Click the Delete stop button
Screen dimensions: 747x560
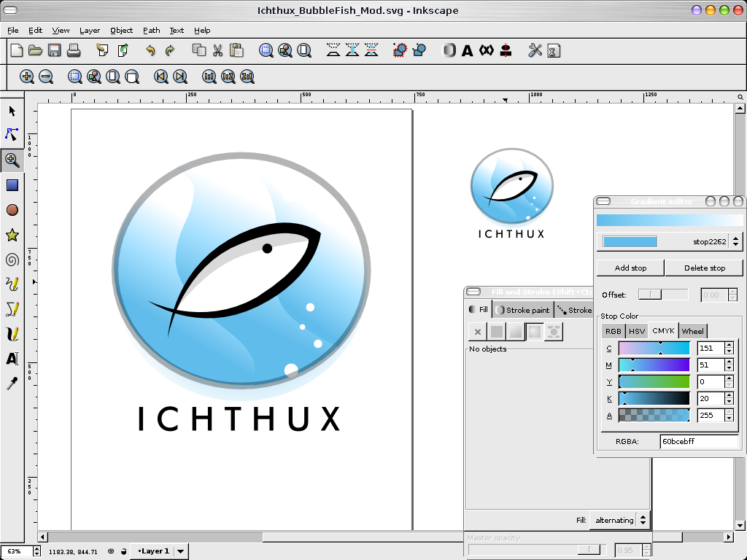click(704, 268)
